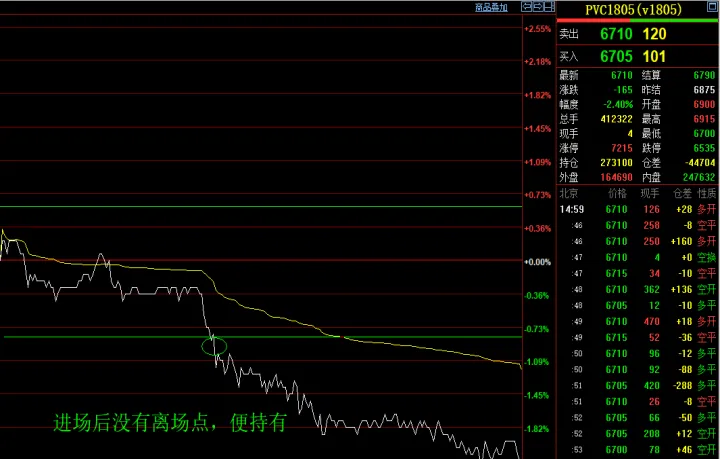This screenshot has height=459, width=720.
Task: Click the 涨停 value 7215
Action: 620,148
